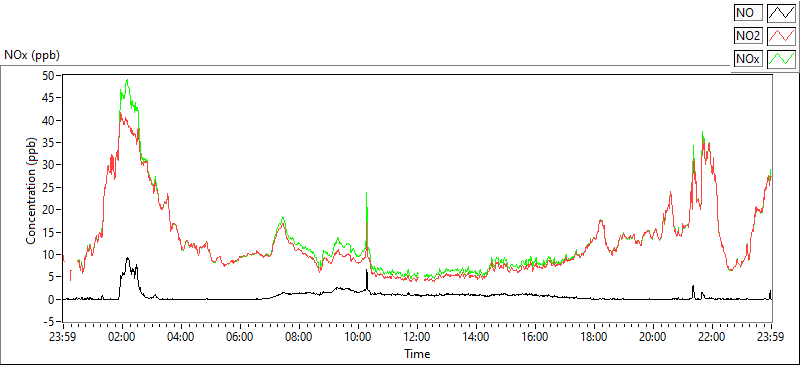Select the NO2 legend label
This screenshot has height=365, width=800.
coord(748,36)
